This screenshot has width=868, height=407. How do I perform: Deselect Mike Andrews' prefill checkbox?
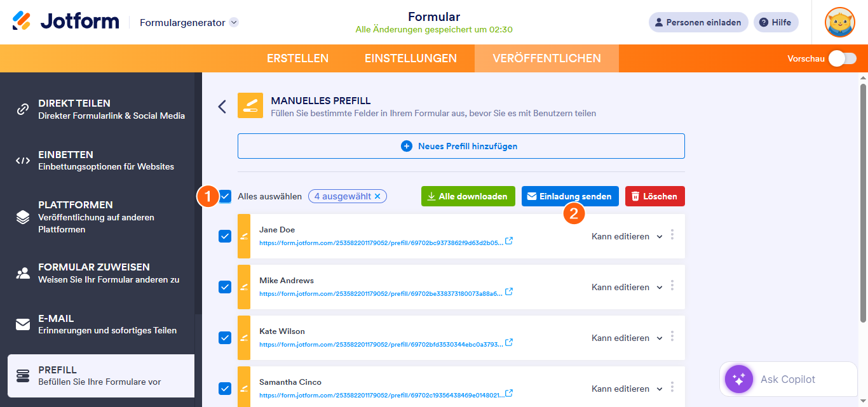(224, 287)
